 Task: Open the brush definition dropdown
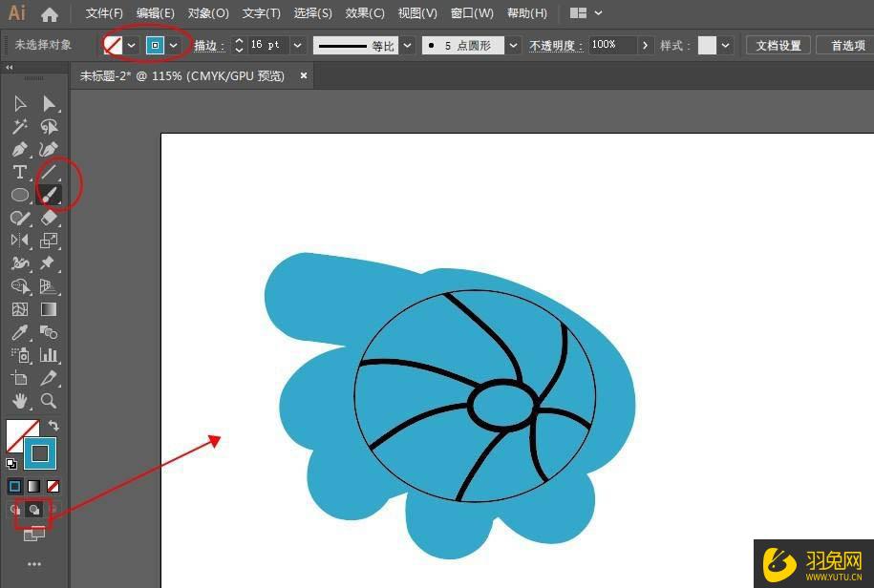pyautogui.click(x=513, y=45)
